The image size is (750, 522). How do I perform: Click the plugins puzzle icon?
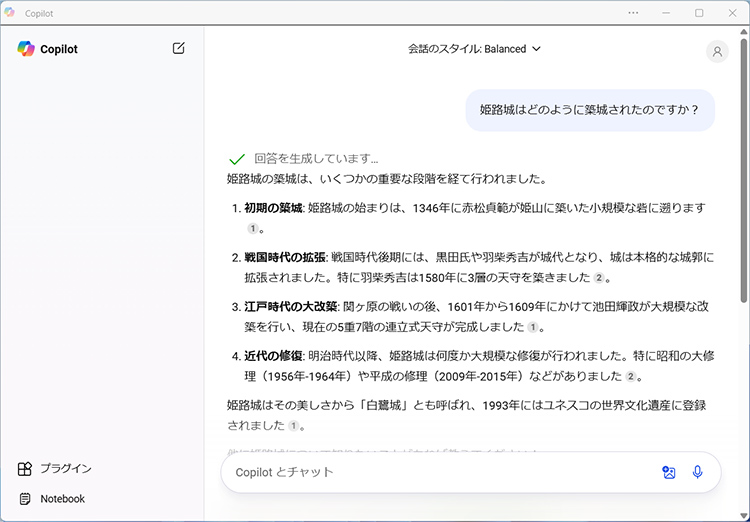point(25,469)
